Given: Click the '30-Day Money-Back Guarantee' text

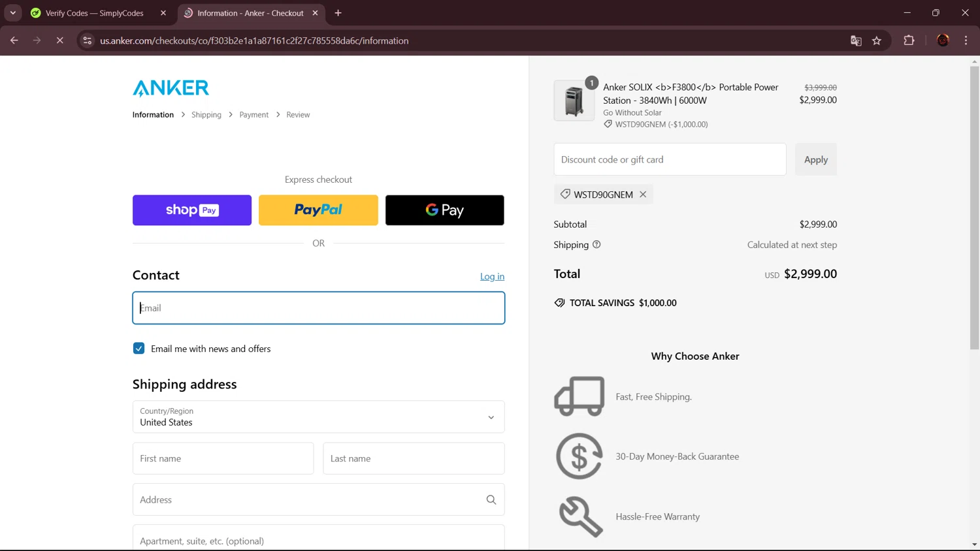Looking at the screenshot, I should pos(678,457).
